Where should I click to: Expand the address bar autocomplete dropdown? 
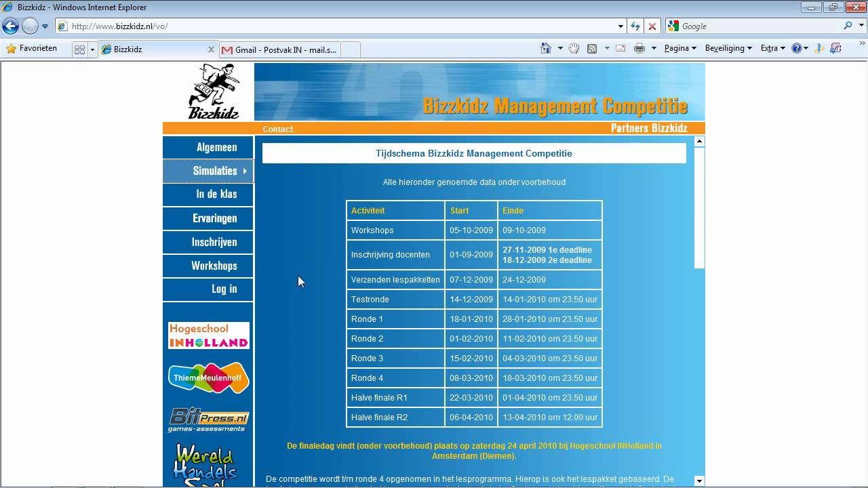coord(620,26)
